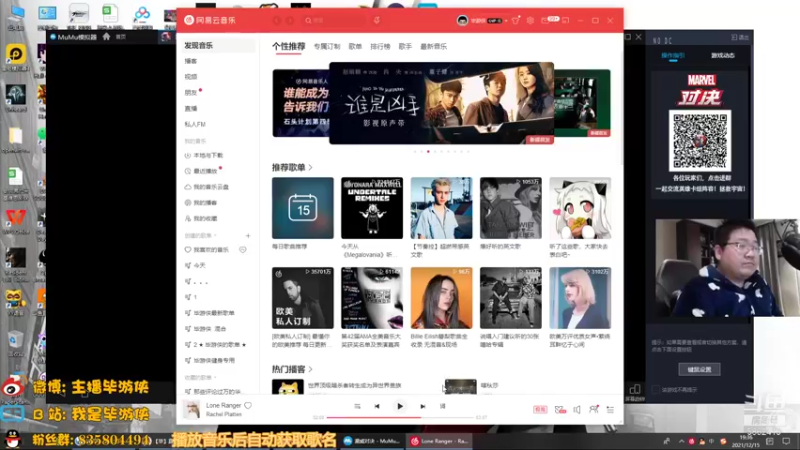Seek within the song progress bar
This screenshot has width=800, height=450.
[400, 417]
